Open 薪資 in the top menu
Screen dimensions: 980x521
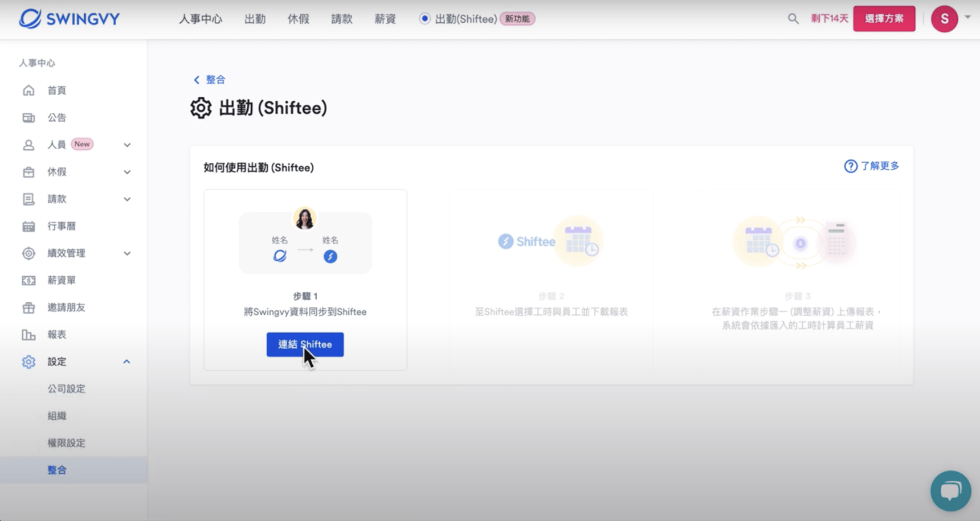385,19
